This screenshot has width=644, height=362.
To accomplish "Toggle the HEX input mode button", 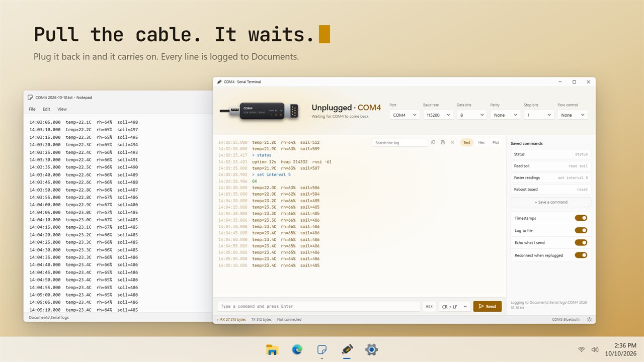I will pos(429,306).
